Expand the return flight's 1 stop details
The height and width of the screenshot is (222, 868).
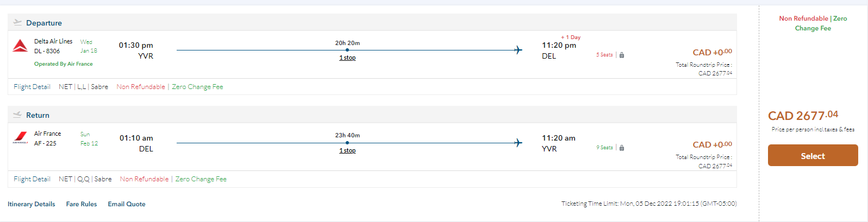click(347, 150)
